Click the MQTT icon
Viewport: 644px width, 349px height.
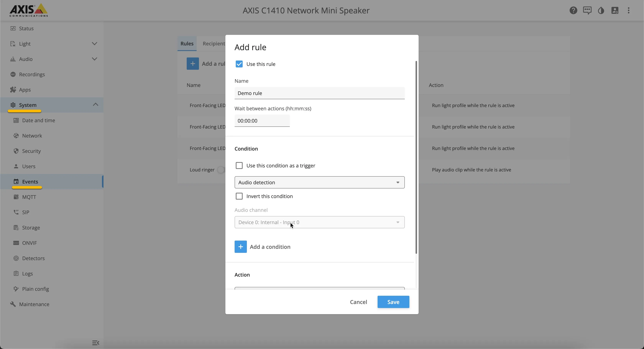(x=16, y=197)
